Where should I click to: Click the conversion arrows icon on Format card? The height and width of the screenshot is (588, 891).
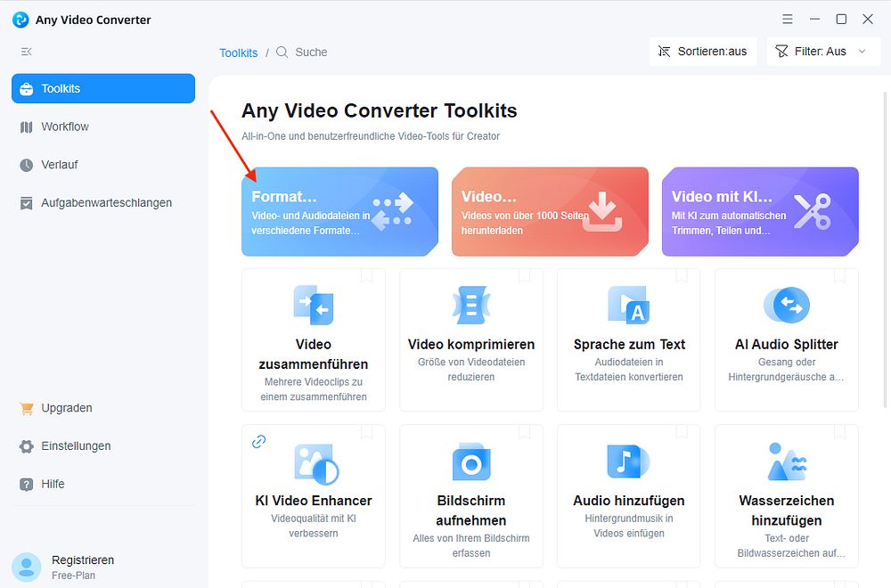coord(392,211)
